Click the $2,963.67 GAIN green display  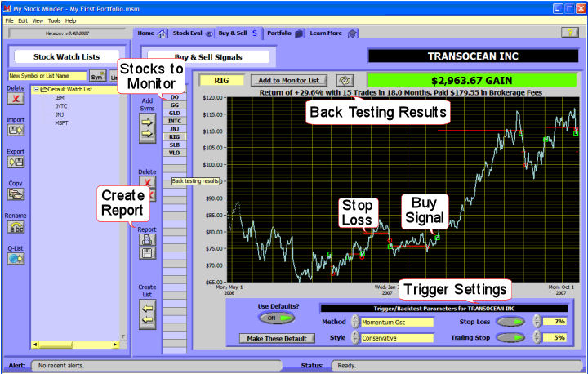[472, 80]
